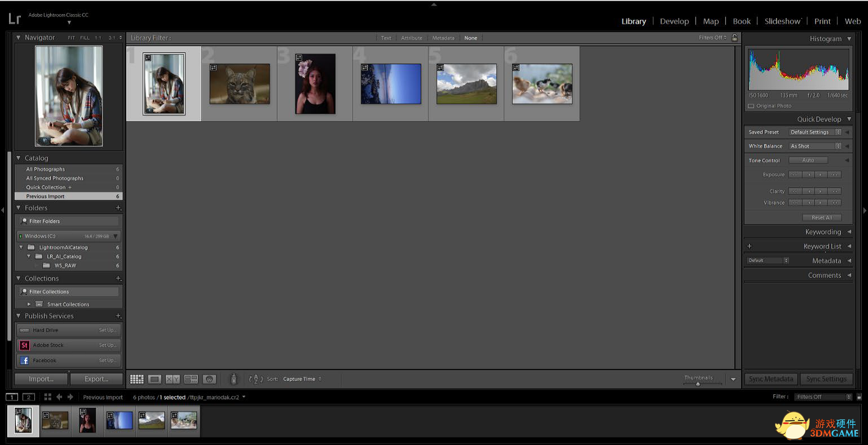
Task: Select the Attribute library filter
Action: click(x=411, y=38)
